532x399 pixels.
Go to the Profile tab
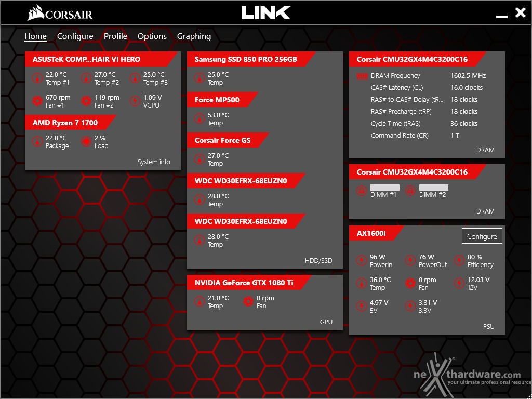pyautogui.click(x=116, y=36)
